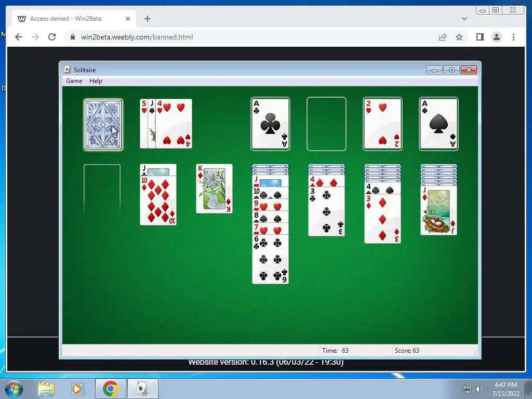Viewport: 532px width, 399px height.
Task: View site security lock info
Action: point(73,37)
